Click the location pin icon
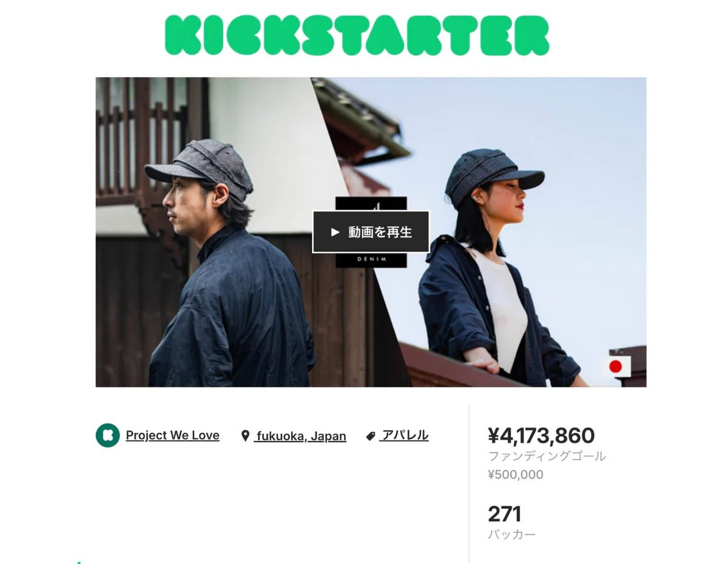This screenshot has width=728, height=564. [x=245, y=436]
